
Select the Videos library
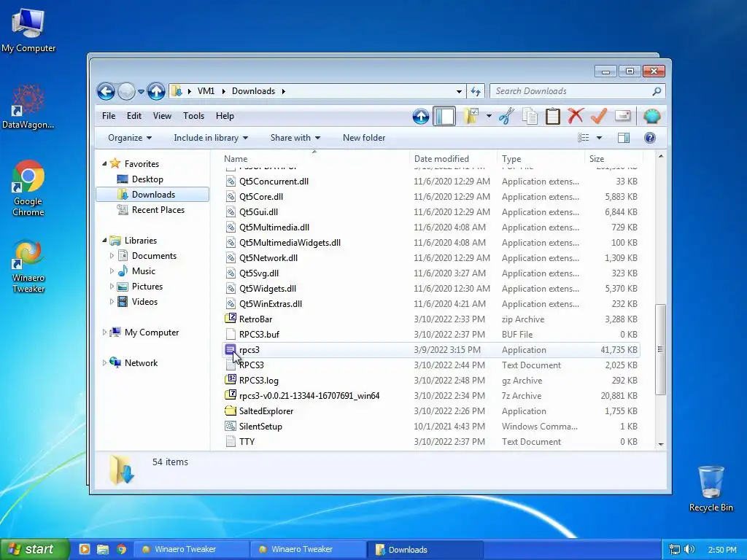[144, 301]
